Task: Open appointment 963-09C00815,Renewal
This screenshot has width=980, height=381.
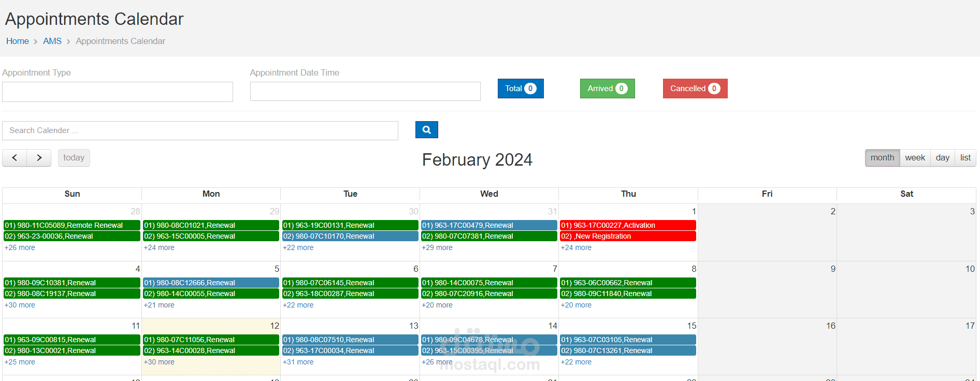Action: pos(72,340)
